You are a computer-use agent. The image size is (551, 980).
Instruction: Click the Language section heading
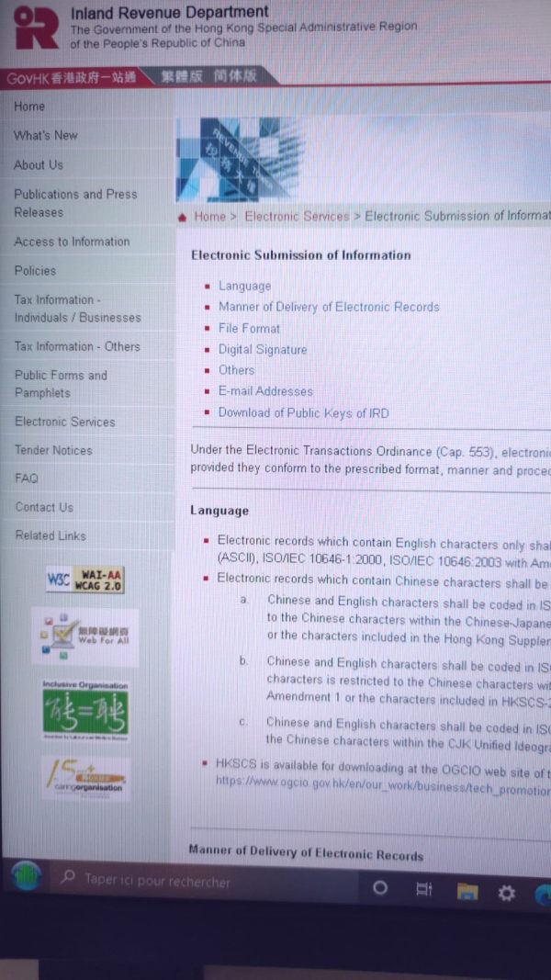(x=219, y=511)
